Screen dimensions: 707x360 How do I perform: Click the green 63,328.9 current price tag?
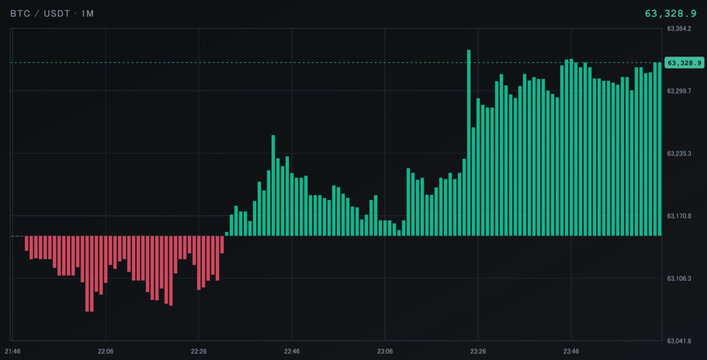(684, 63)
